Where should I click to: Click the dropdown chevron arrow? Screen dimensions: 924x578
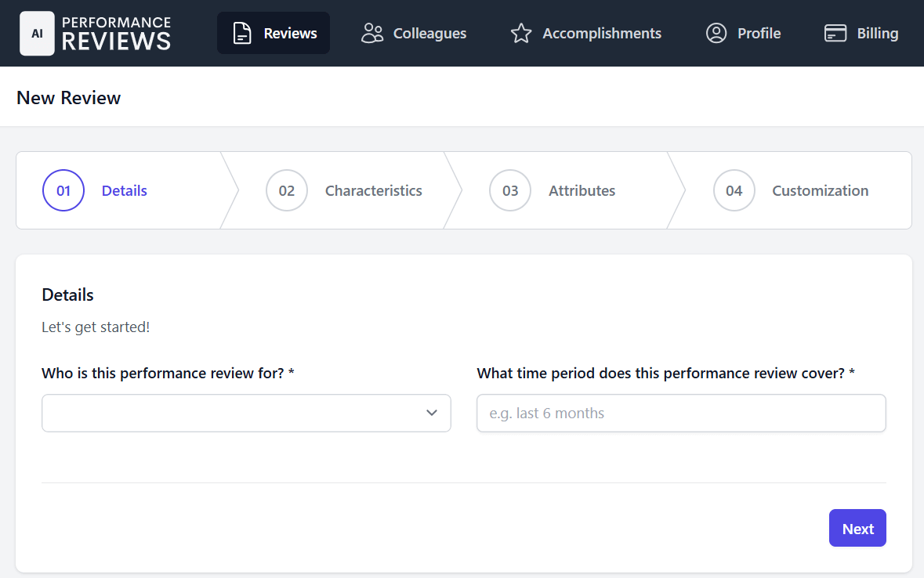pos(432,413)
